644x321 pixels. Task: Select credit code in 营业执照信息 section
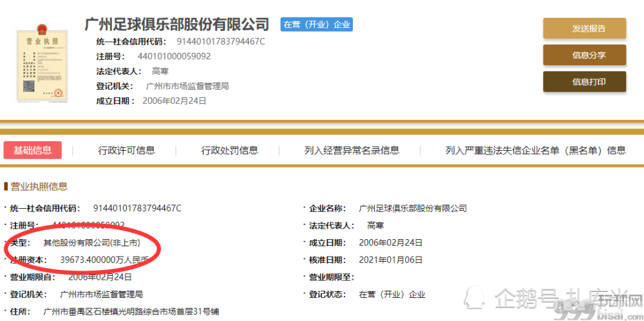coord(137,208)
